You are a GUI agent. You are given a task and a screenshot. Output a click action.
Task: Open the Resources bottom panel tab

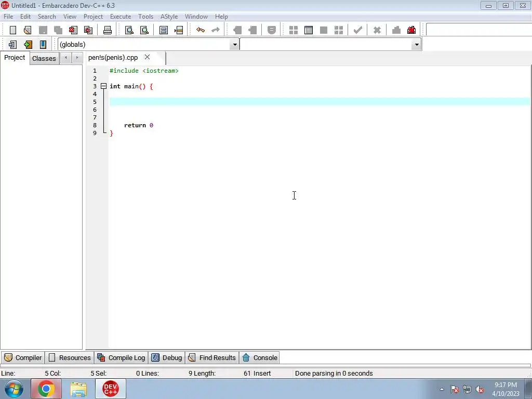pyautogui.click(x=70, y=357)
